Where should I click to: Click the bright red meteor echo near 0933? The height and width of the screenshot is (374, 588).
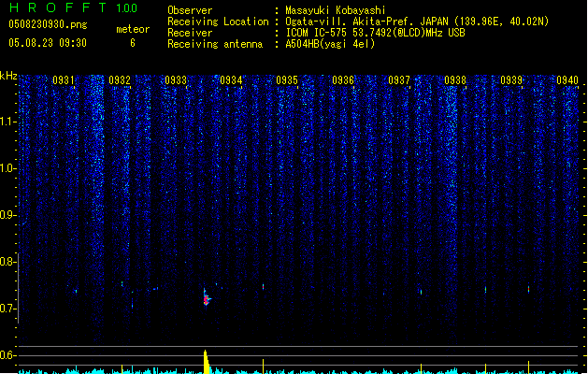(x=206, y=299)
